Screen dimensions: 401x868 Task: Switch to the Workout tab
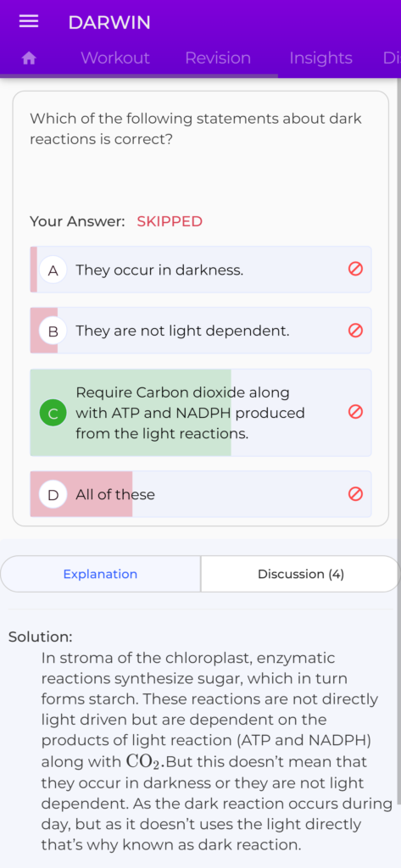[x=115, y=58]
